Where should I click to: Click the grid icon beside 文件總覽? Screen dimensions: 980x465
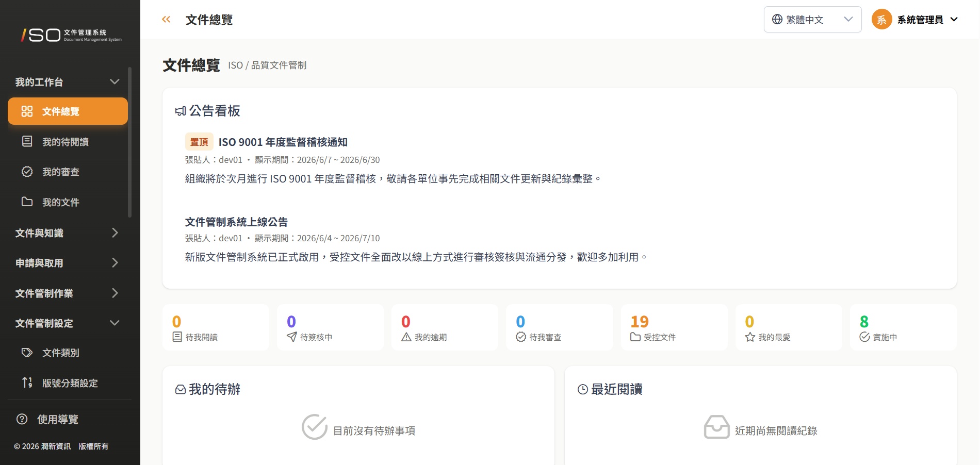27,111
